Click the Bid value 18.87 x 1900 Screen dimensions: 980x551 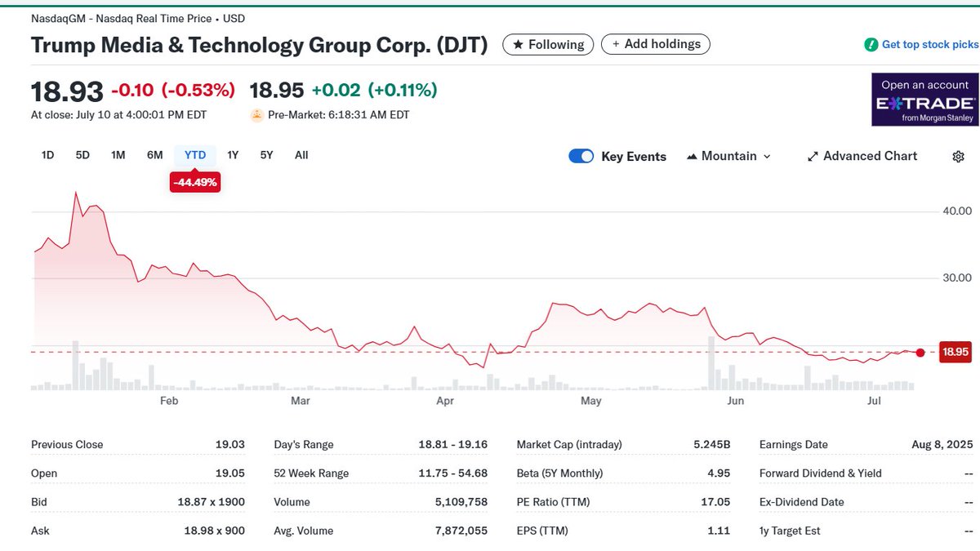click(x=212, y=502)
